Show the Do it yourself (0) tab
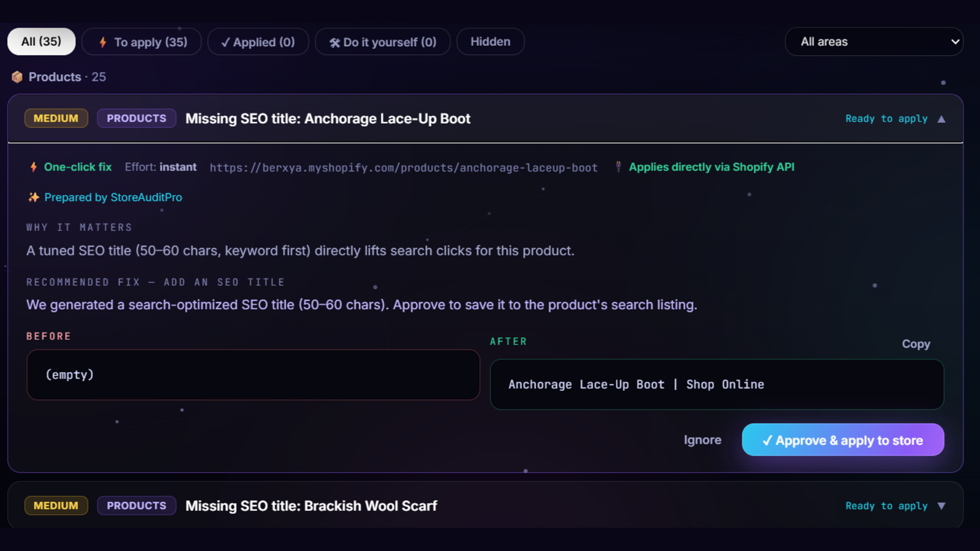The width and height of the screenshot is (980, 551). [x=383, y=42]
